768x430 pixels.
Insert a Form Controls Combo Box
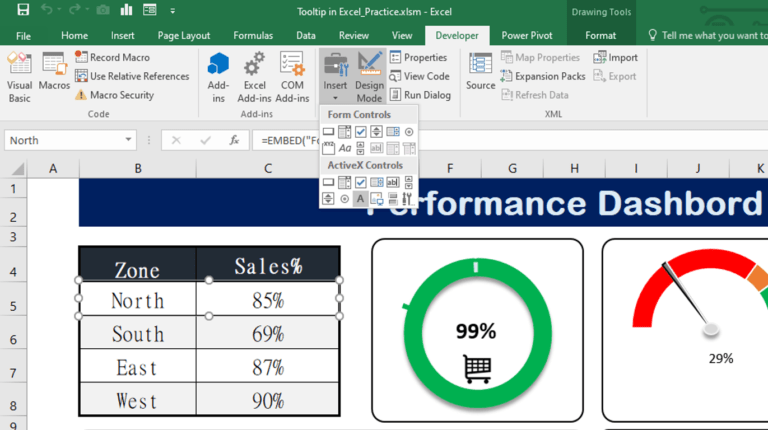(345, 132)
